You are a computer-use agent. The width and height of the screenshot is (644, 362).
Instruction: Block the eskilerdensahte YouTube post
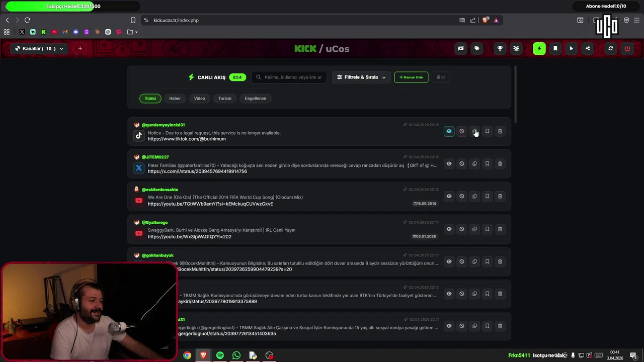click(461, 196)
